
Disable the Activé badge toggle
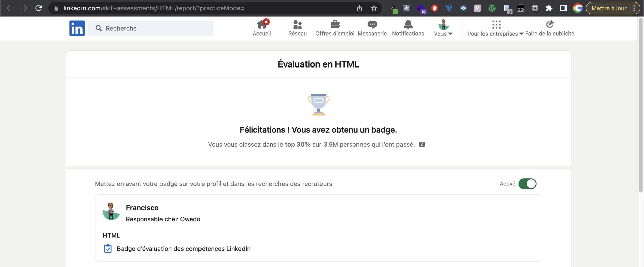527,184
